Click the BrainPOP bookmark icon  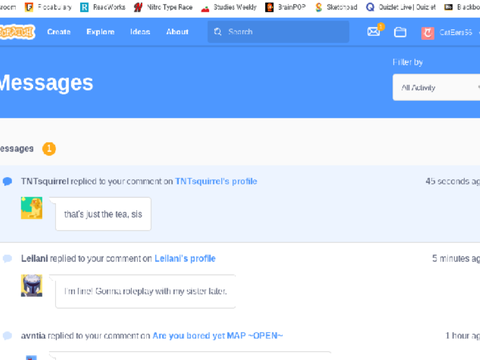coord(269,7)
